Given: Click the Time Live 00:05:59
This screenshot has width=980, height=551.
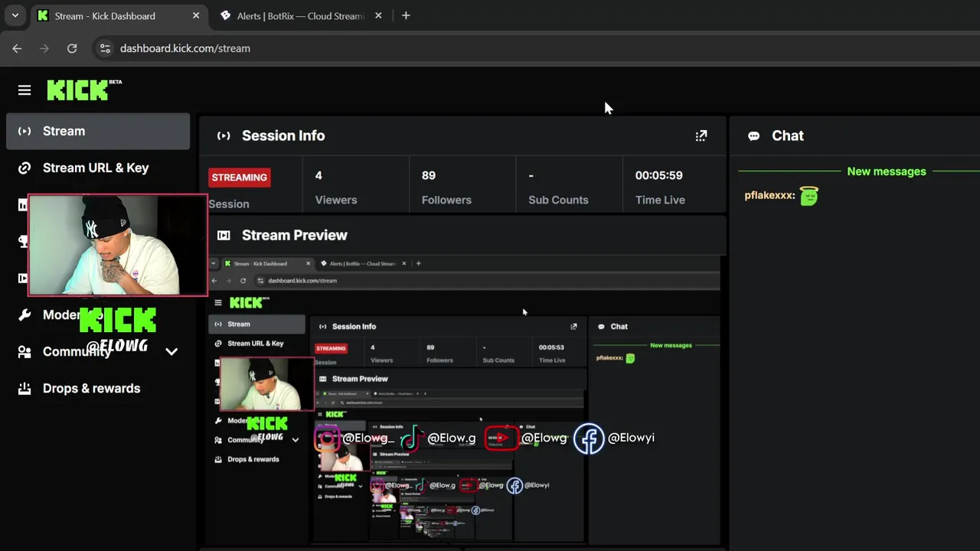Looking at the screenshot, I should tap(658, 175).
